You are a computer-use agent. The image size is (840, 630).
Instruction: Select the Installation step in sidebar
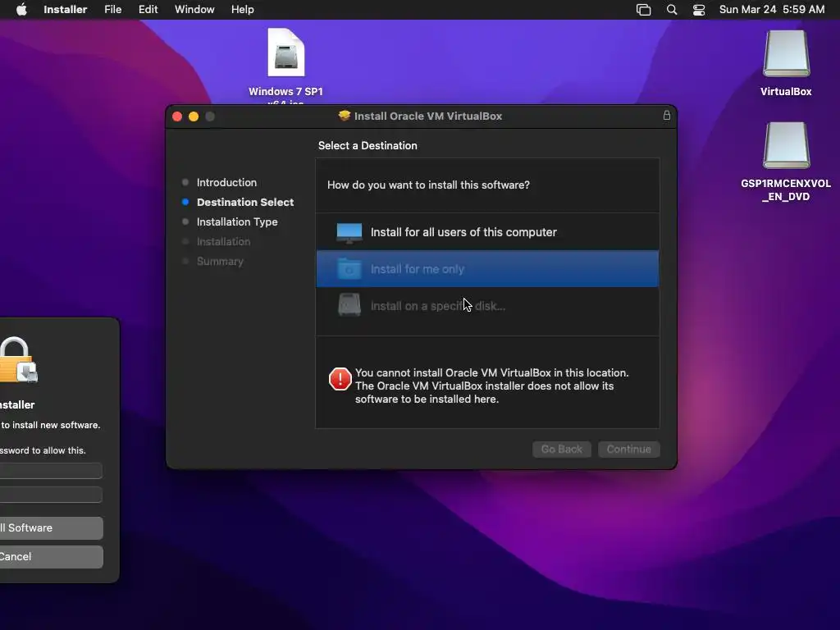(x=223, y=242)
